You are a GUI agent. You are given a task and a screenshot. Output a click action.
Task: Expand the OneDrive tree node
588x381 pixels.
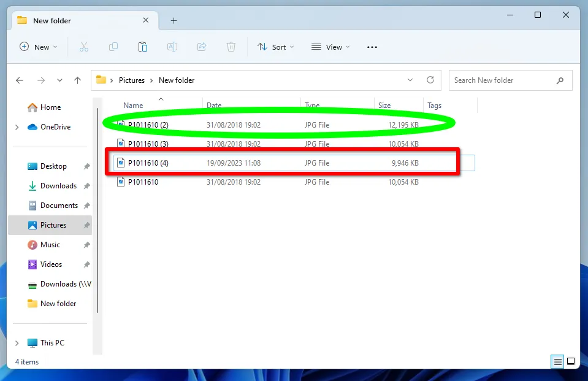[x=17, y=127]
